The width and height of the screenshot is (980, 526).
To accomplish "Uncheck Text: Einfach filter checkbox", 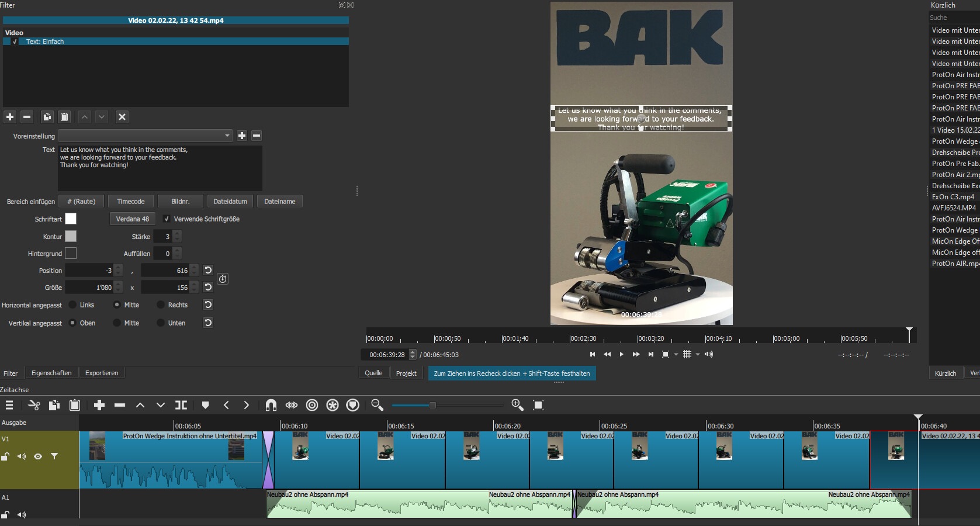I will [15, 42].
